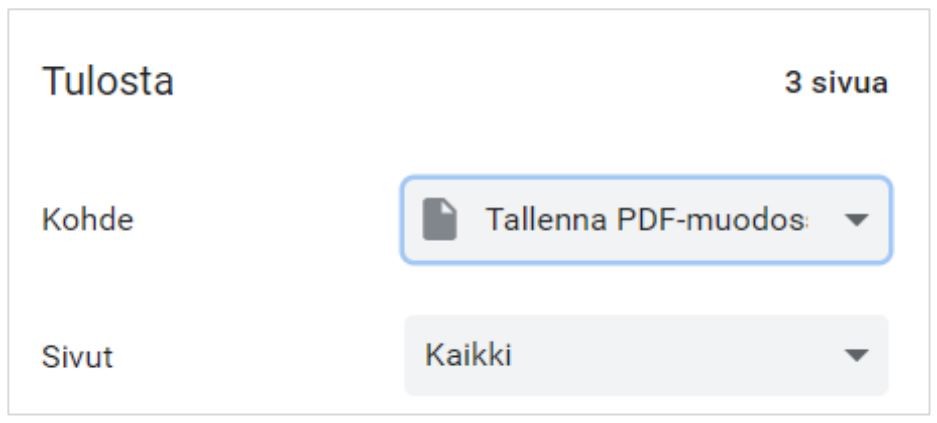Click the 'Tulosta' dialog heading
The height and width of the screenshot is (423, 937).
[x=108, y=81]
